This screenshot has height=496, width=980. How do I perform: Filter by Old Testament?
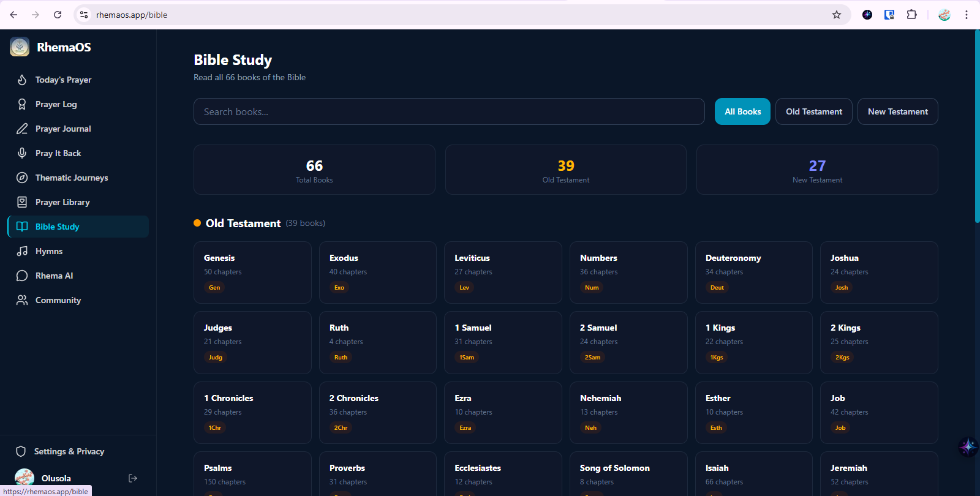click(813, 111)
